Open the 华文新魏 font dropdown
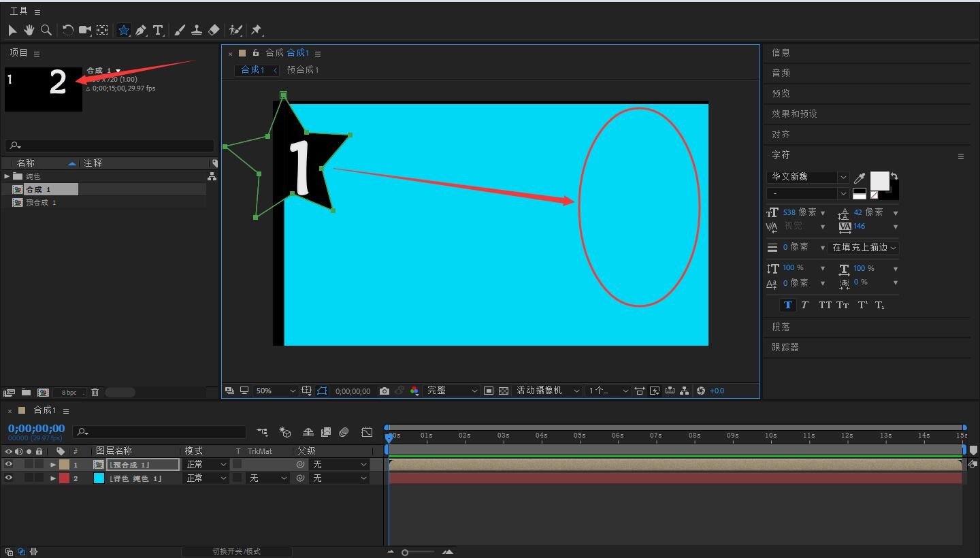This screenshot has height=558, width=980. [808, 177]
